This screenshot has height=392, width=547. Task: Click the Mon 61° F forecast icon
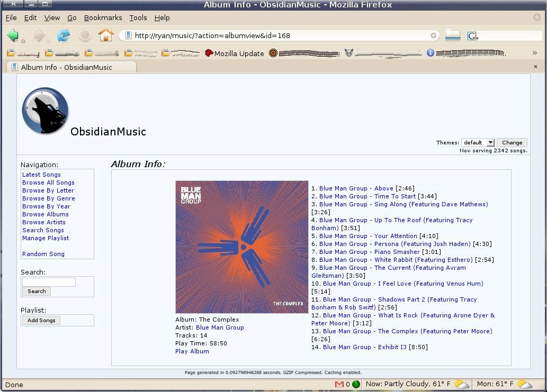[524, 384]
